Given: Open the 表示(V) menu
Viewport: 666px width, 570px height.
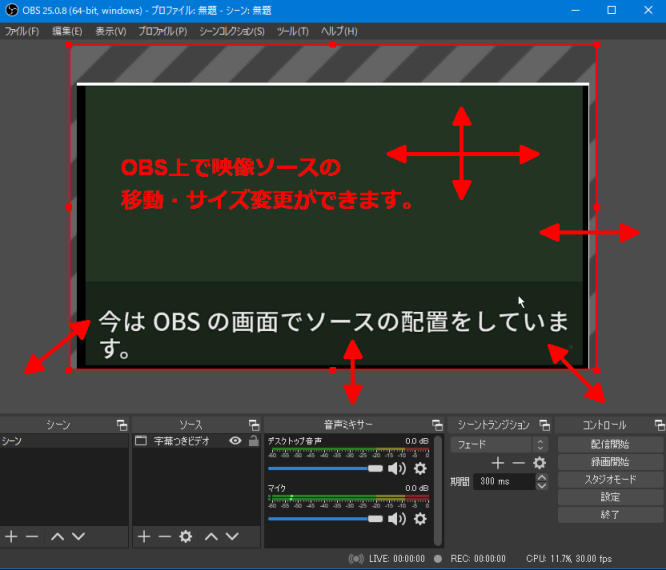Looking at the screenshot, I should [x=110, y=31].
